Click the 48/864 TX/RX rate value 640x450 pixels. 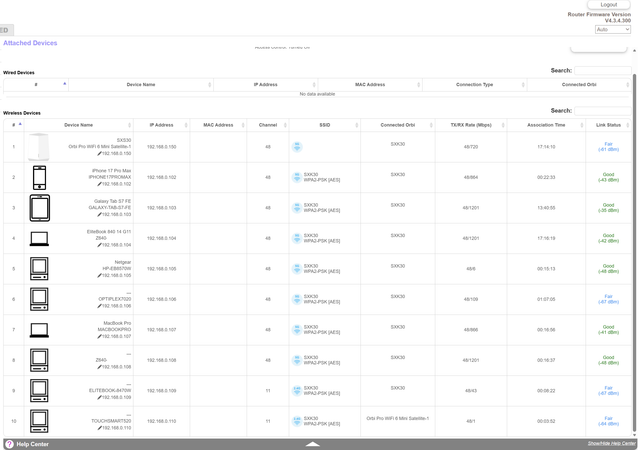tap(471, 177)
